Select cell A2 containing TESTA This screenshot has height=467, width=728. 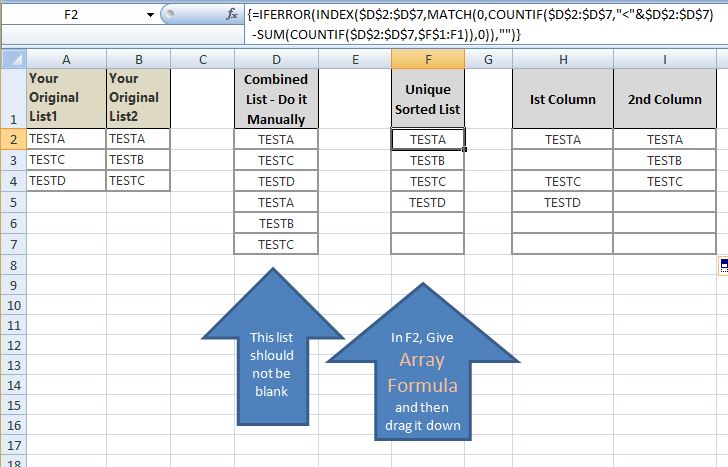[66, 139]
